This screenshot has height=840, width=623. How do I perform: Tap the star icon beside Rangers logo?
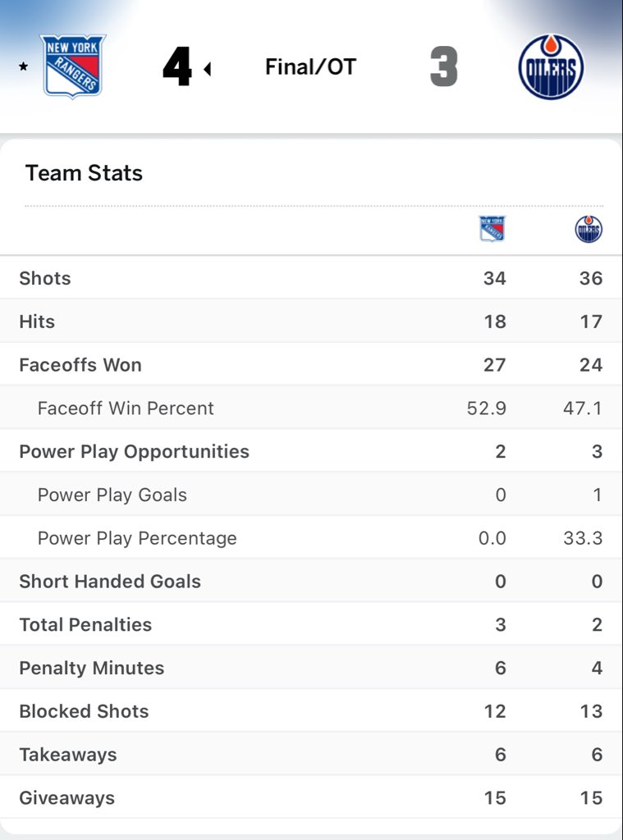pyautogui.click(x=23, y=67)
